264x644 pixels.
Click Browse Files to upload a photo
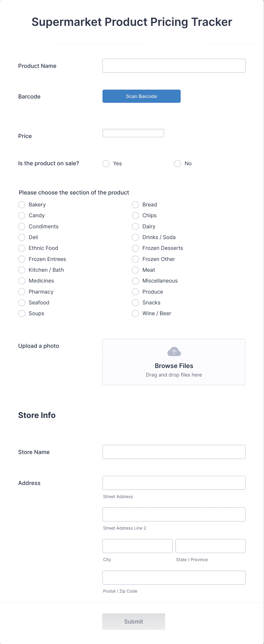coord(174,366)
